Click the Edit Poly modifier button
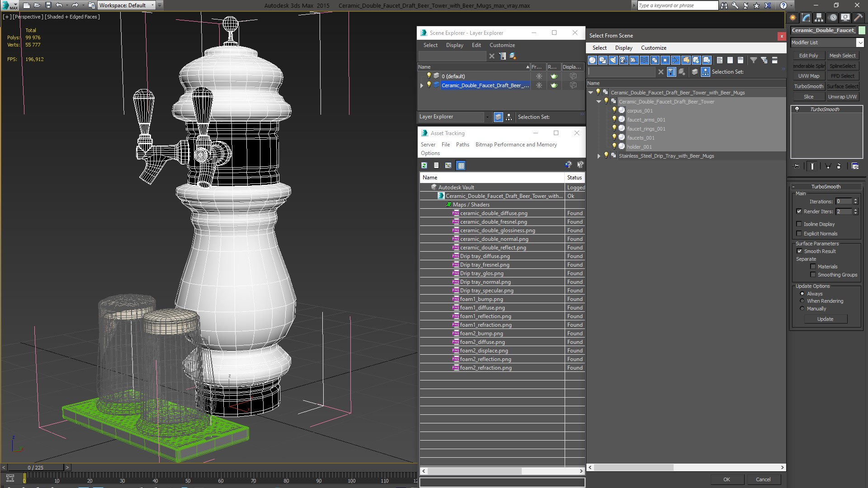Image resolution: width=868 pixels, height=488 pixels. (808, 56)
